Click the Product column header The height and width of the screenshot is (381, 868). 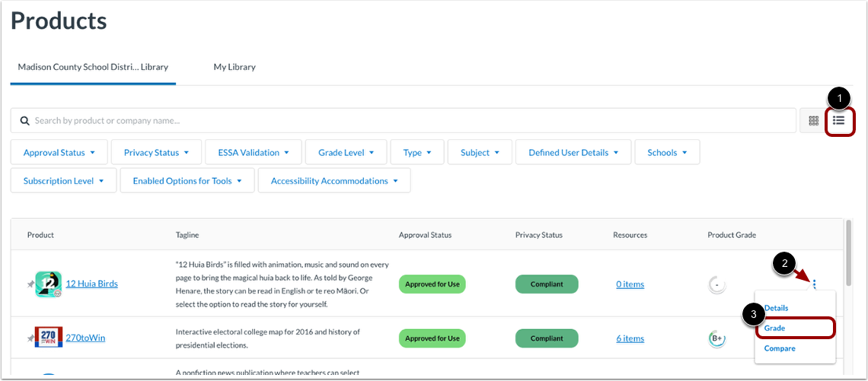pyautogui.click(x=40, y=235)
